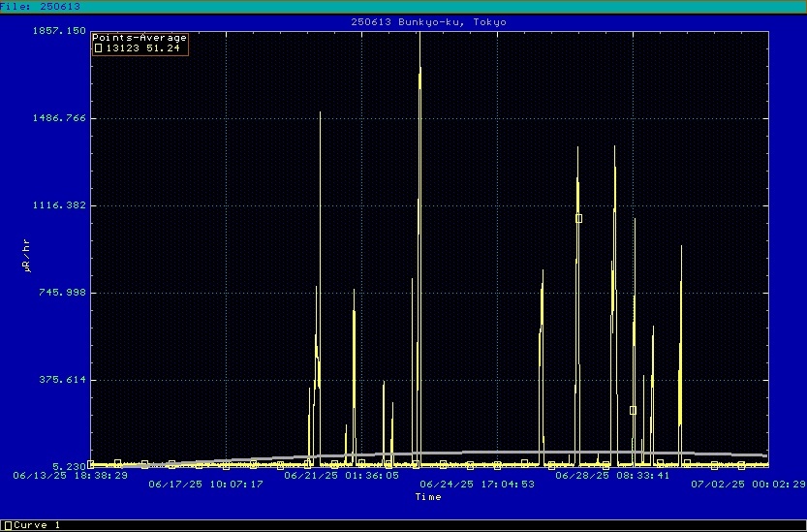Click the 5.230 y-axis minimum label
Screen dimensions: 807x532
coord(67,466)
